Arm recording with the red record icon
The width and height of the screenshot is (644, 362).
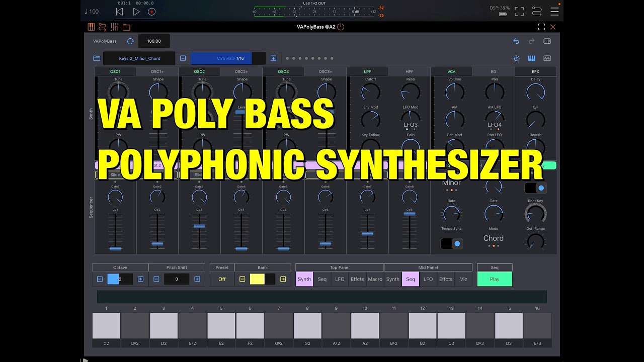click(x=151, y=12)
